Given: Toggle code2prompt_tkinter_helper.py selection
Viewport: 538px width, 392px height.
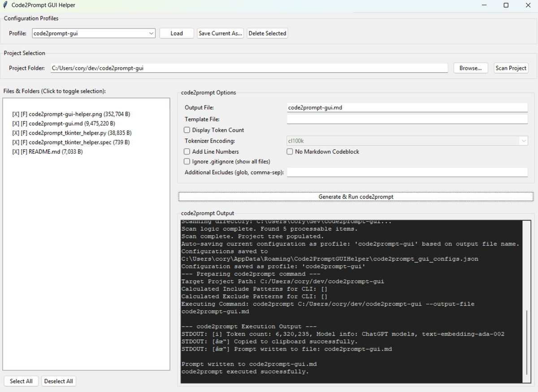Looking at the screenshot, I should click(72, 133).
